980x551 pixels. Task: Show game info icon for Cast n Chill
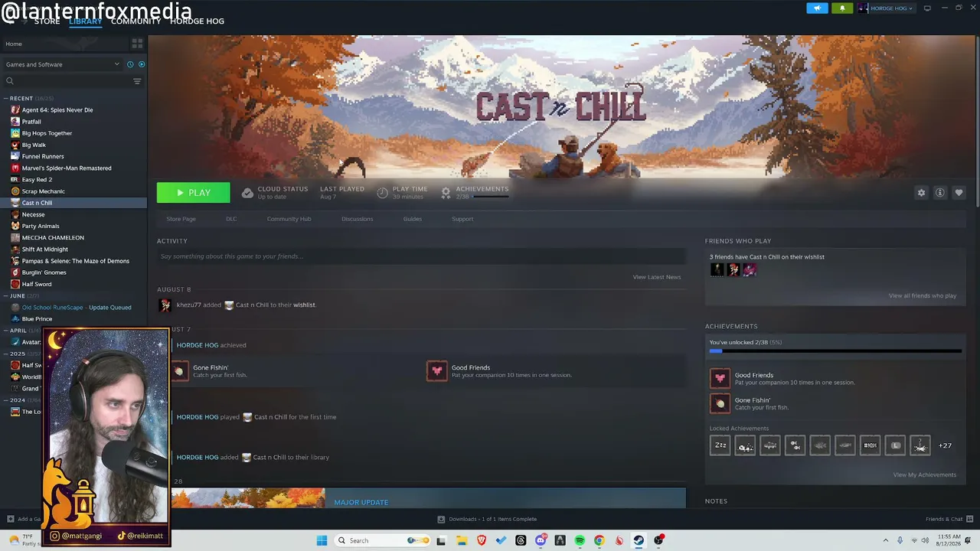(x=940, y=193)
